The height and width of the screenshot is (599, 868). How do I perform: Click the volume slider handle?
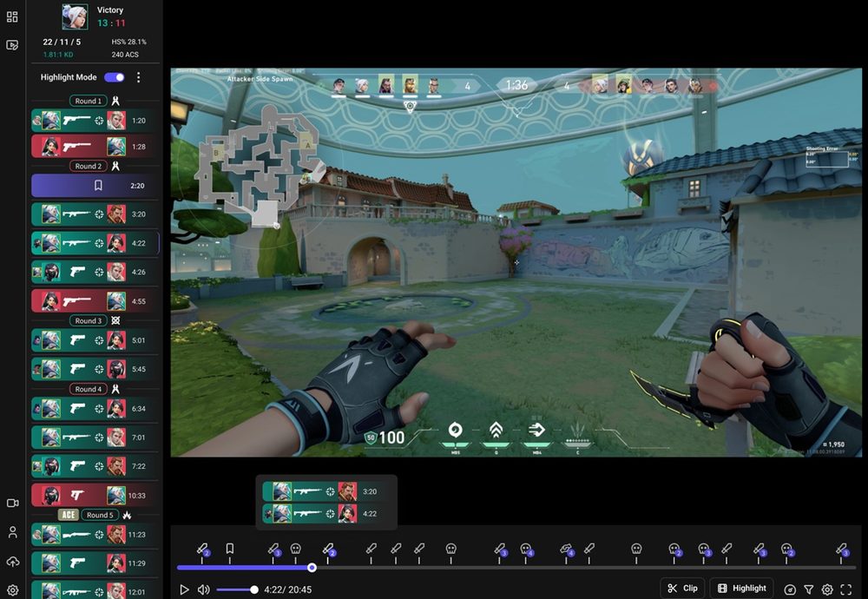(x=253, y=589)
